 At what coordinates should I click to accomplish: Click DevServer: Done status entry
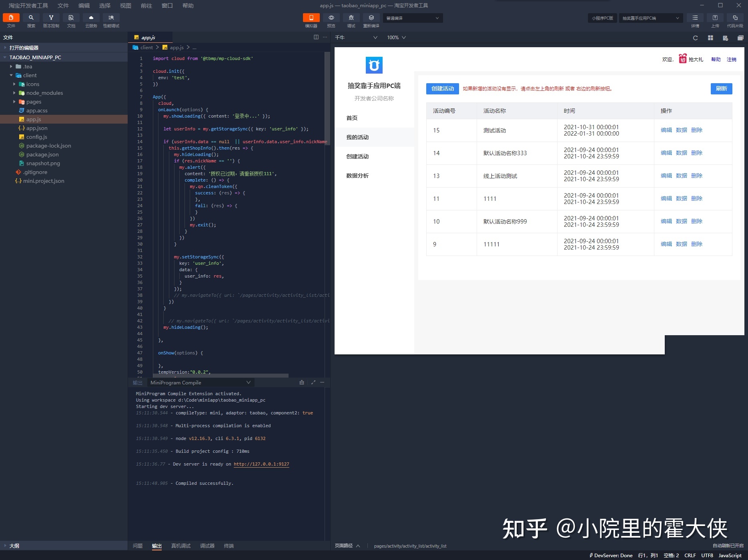(x=611, y=555)
